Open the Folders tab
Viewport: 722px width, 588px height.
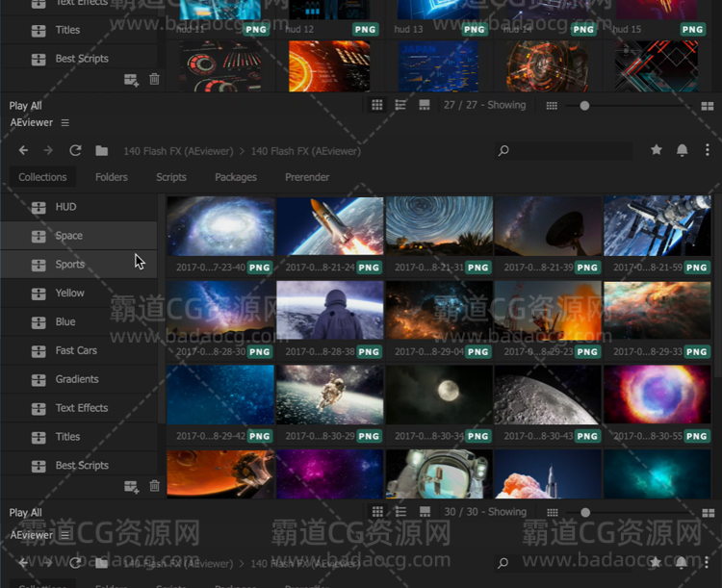(112, 177)
